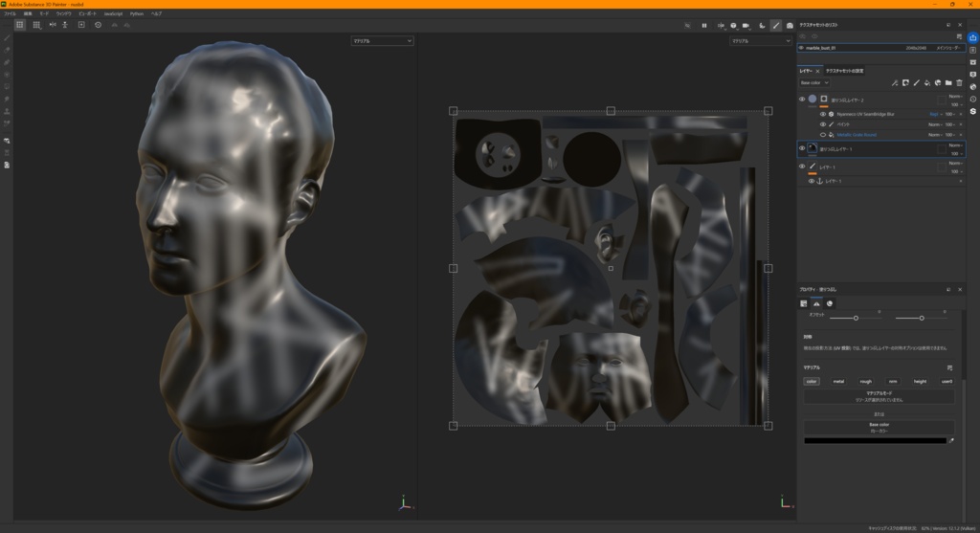Click the color eyedropper picker icon
The image size is (980, 533).
click(952, 440)
